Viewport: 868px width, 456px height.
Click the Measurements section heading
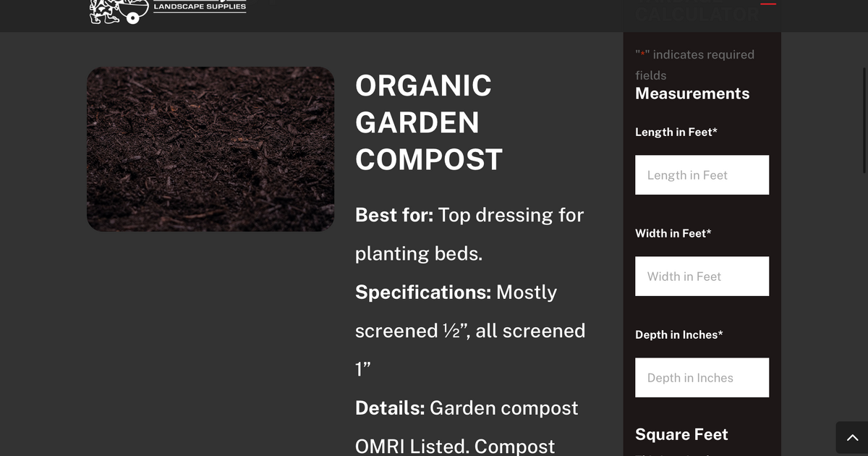(692, 93)
